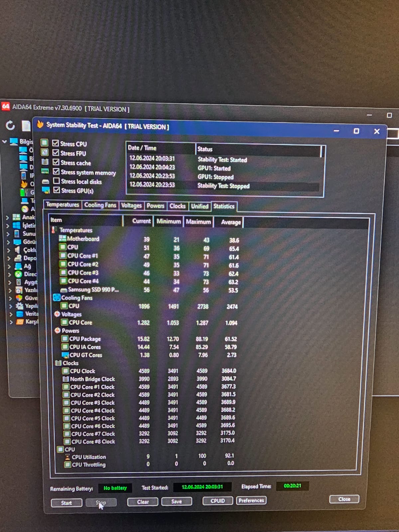Expand the Anakart tree node
399x532 pixels.
point(7,217)
